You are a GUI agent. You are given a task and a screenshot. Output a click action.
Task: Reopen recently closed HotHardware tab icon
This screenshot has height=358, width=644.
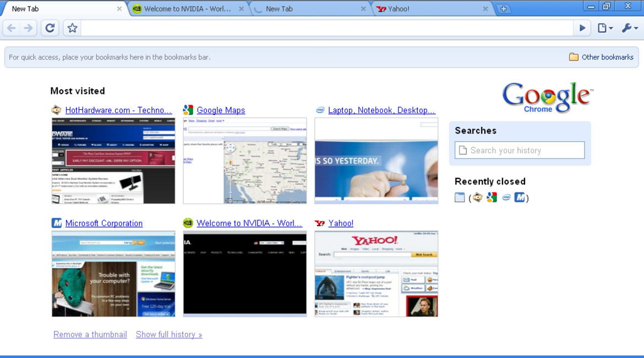477,197
